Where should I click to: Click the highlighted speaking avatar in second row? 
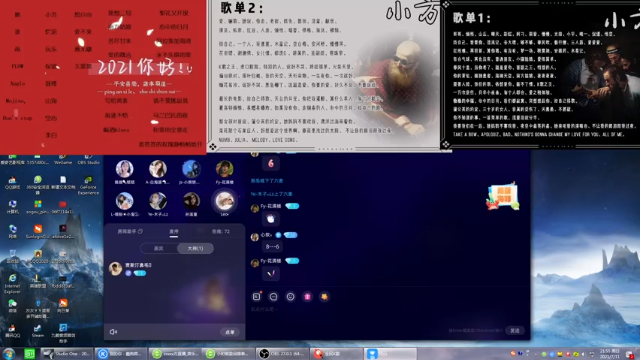pos(224,201)
